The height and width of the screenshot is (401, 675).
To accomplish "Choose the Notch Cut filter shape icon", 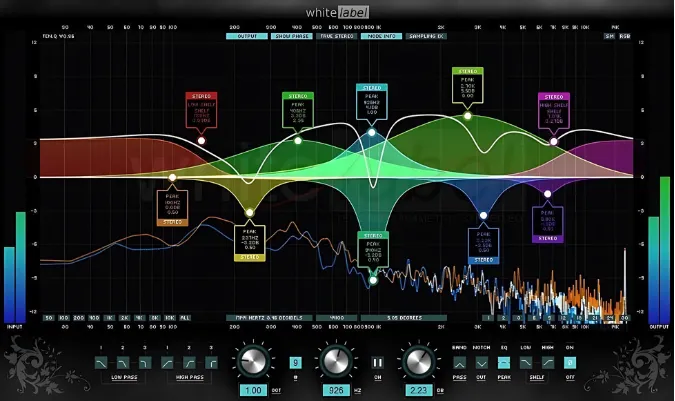I will click(x=481, y=363).
